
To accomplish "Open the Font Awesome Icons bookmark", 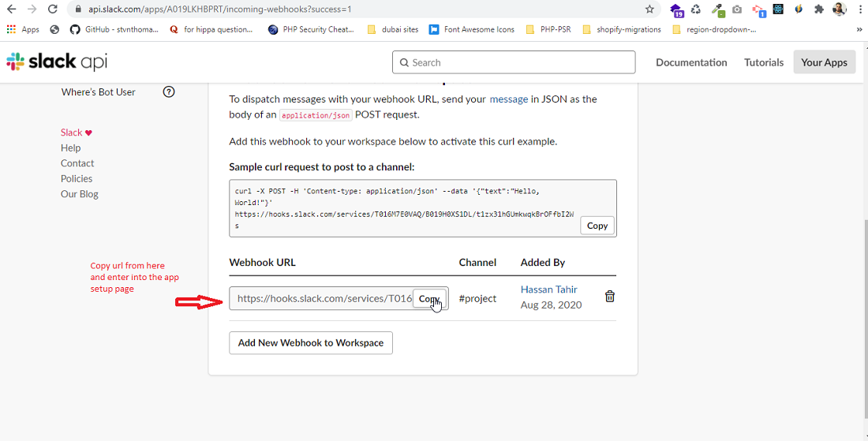I will coord(472,29).
